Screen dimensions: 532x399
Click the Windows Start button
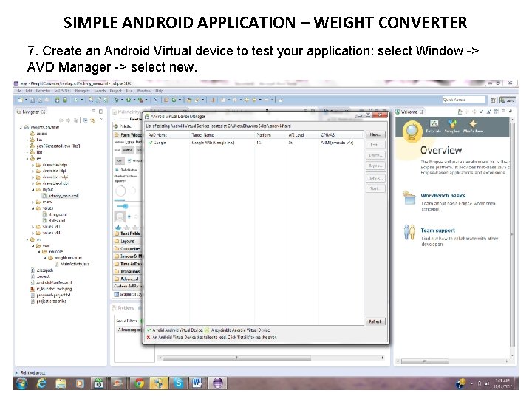coord(22,383)
